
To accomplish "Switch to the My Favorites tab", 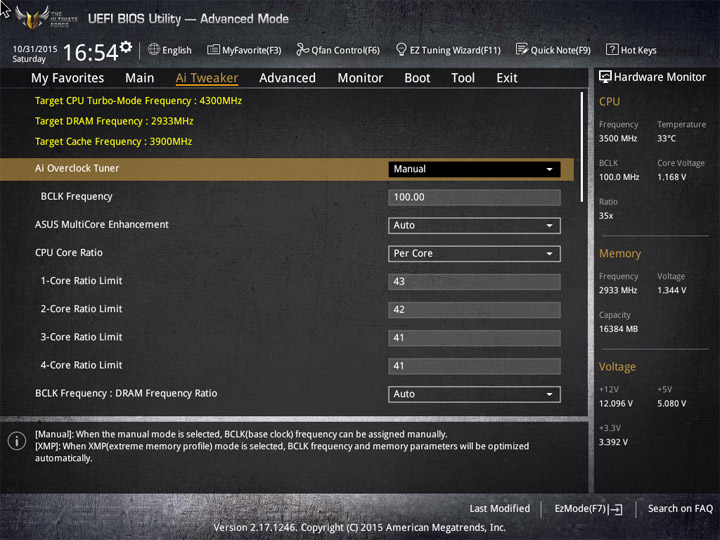I will pyautogui.click(x=68, y=78).
